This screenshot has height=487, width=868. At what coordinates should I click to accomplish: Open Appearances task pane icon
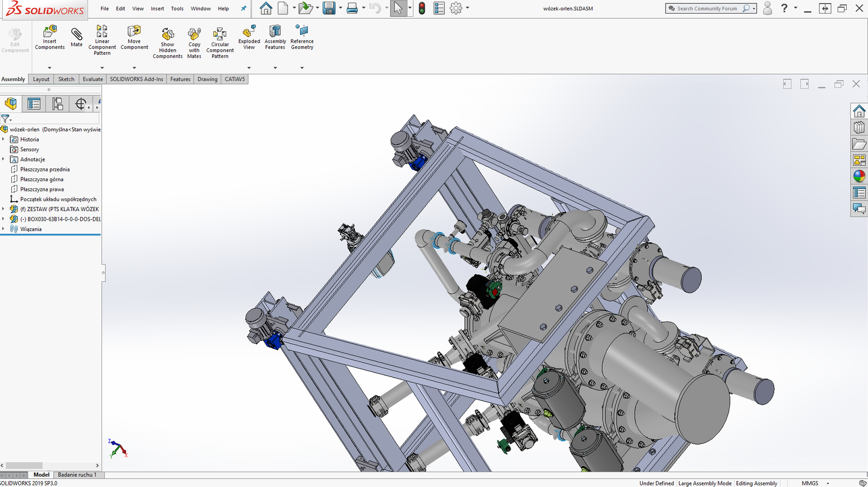tap(859, 176)
